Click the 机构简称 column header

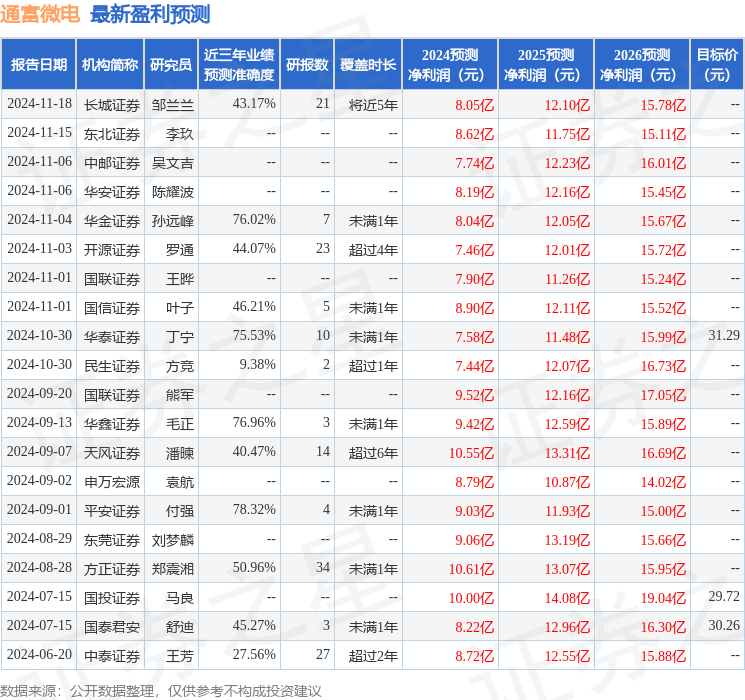(110, 65)
